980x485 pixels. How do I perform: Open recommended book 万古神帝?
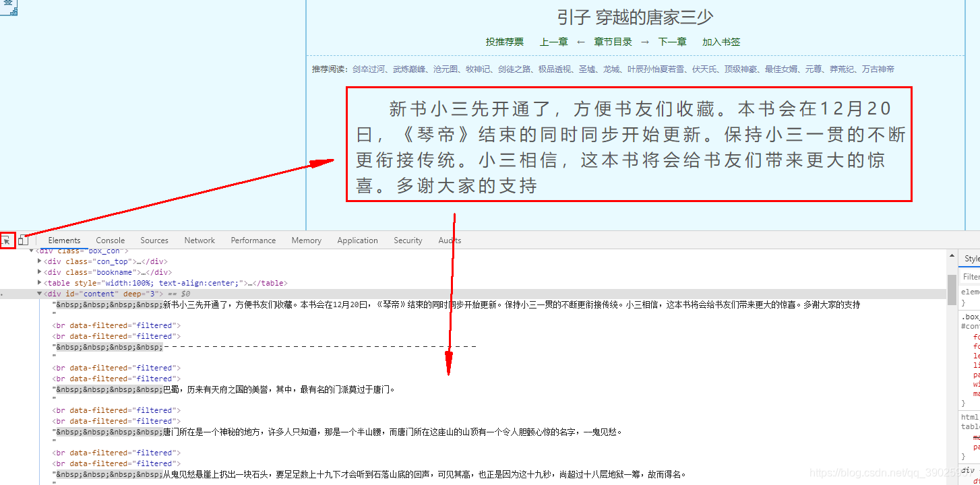click(878, 69)
